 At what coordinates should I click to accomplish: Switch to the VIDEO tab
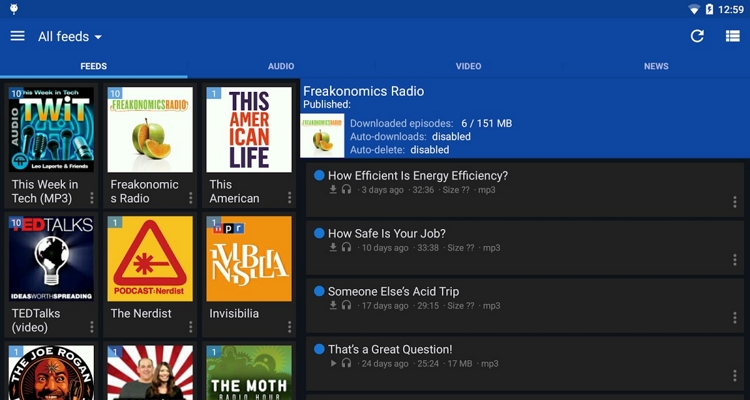tap(469, 67)
